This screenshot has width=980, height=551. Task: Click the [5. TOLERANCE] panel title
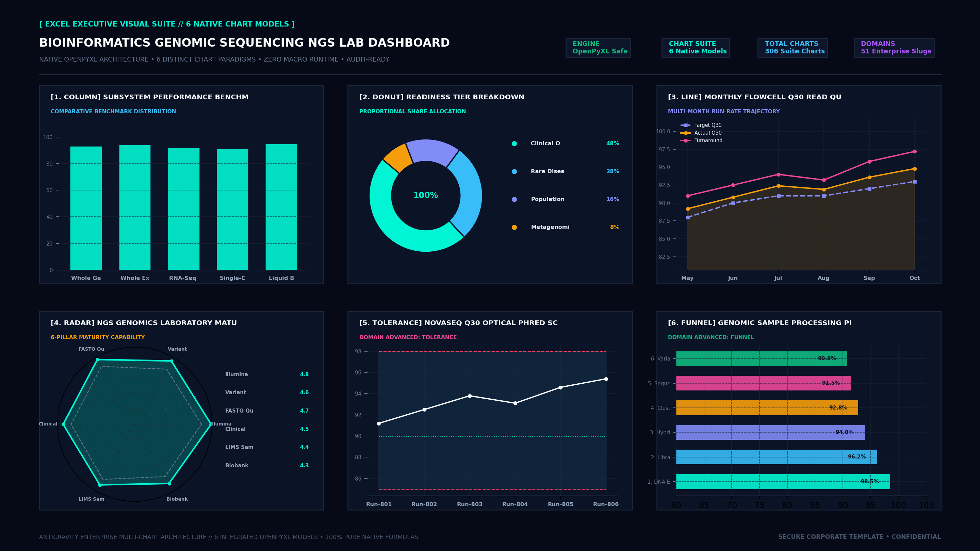tap(458, 323)
